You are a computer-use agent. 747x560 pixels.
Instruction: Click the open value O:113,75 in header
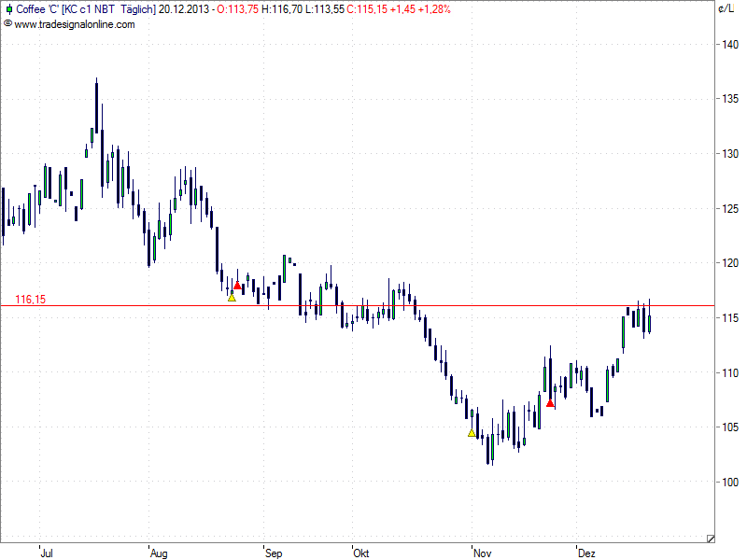pos(238,9)
